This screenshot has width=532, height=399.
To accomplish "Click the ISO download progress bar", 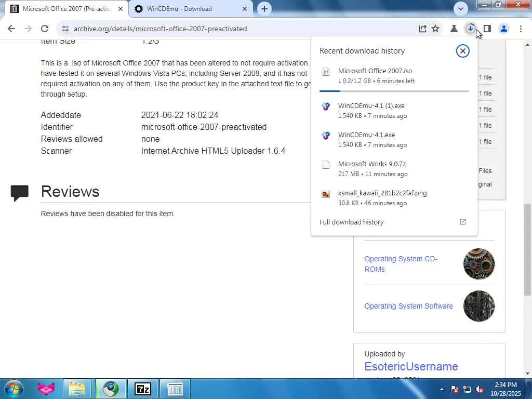I will pos(394,91).
